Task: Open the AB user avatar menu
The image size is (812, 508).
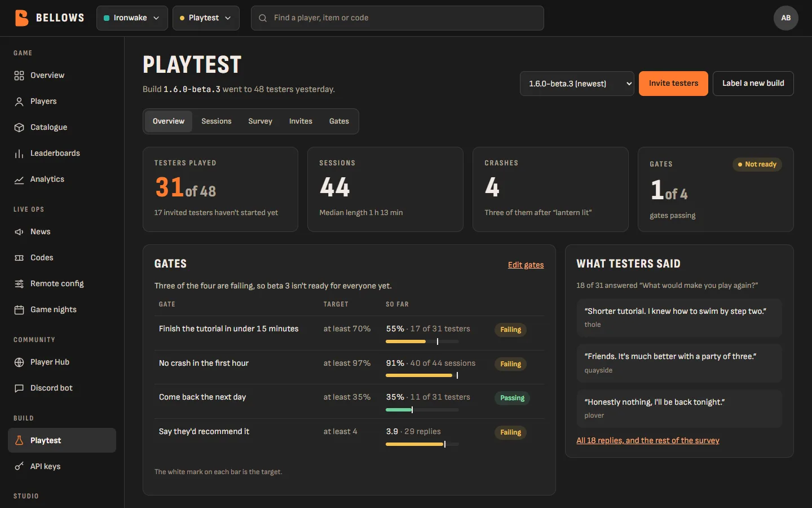Action: [786, 18]
